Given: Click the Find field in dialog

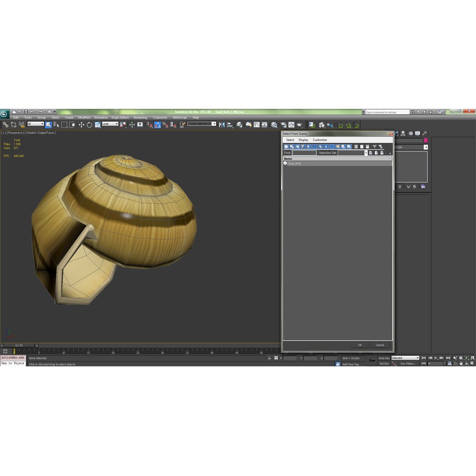Looking at the screenshot, I should (x=304, y=153).
